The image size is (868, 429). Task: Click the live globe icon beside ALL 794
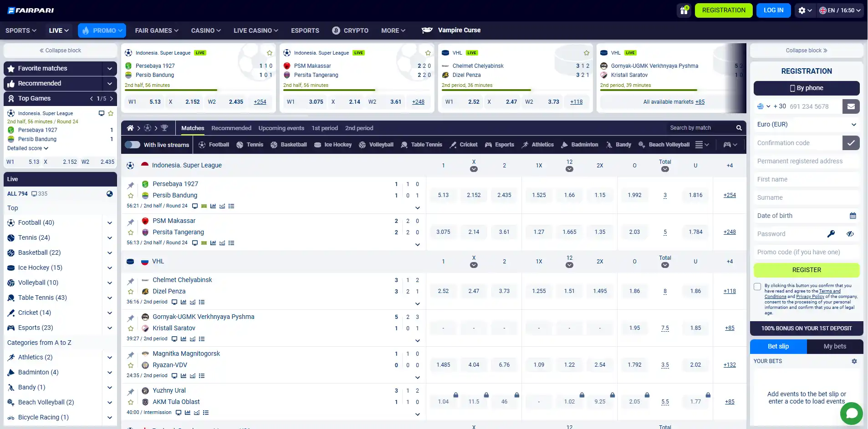[x=110, y=194]
